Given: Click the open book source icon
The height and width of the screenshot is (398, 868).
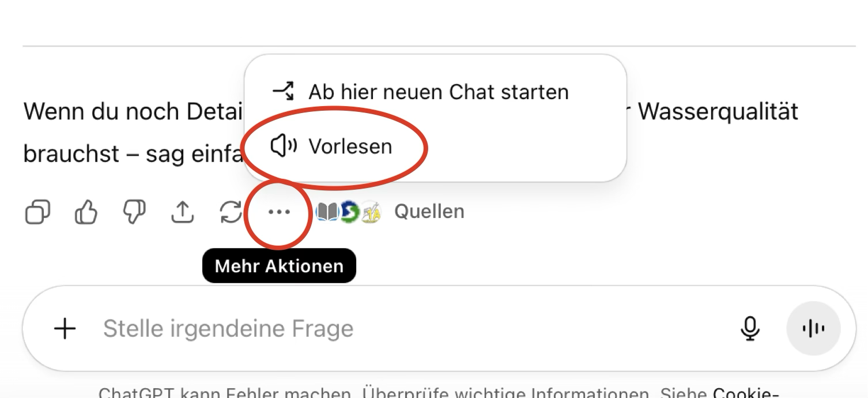Looking at the screenshot, I should 327,212.
